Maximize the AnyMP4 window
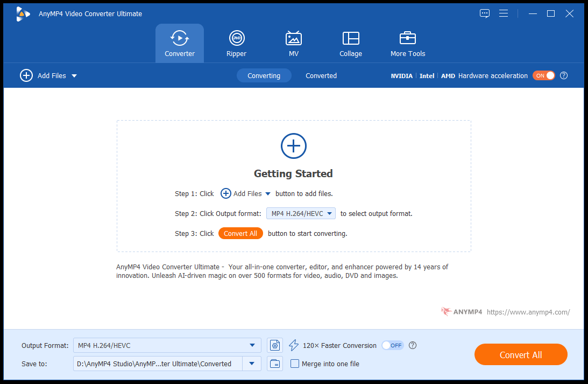This screenshot has height=384, width=588. point(551,13)
